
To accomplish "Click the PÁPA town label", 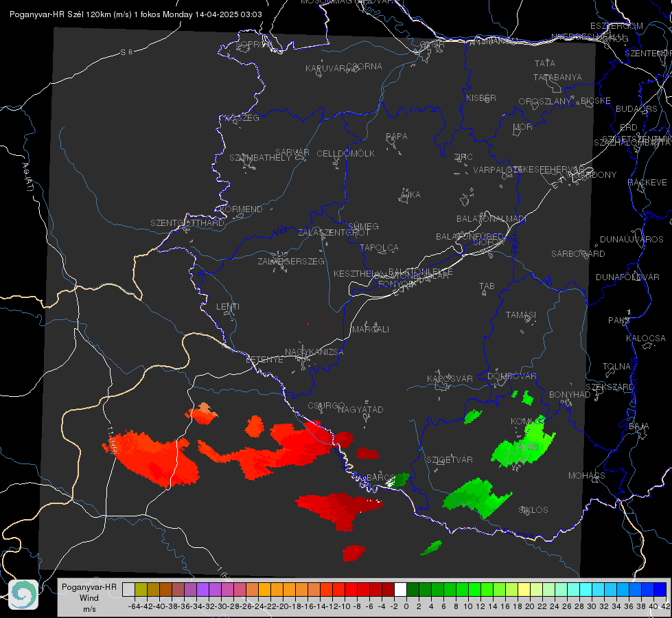I will click(397, 137).
